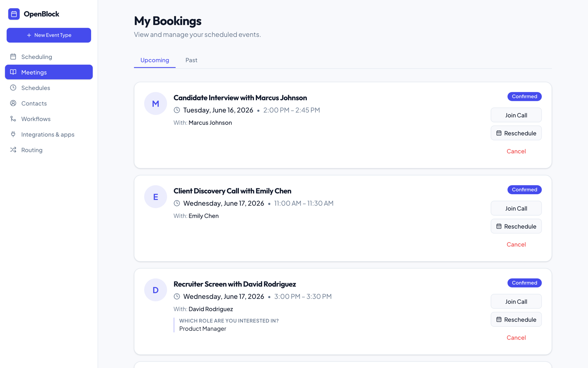Click the calendar icon on Marcus Johnson's Reschedule button

(x=499, y=133)
